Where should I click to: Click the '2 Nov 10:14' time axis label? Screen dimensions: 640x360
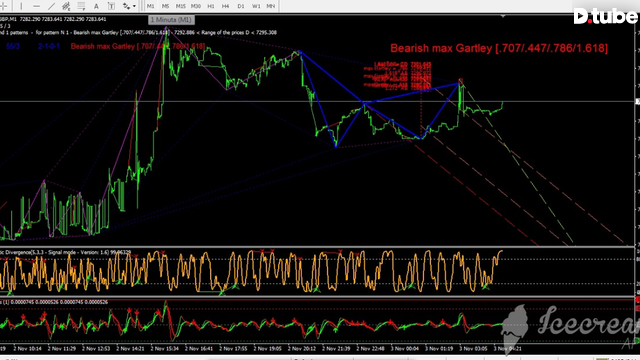[27, 349]
